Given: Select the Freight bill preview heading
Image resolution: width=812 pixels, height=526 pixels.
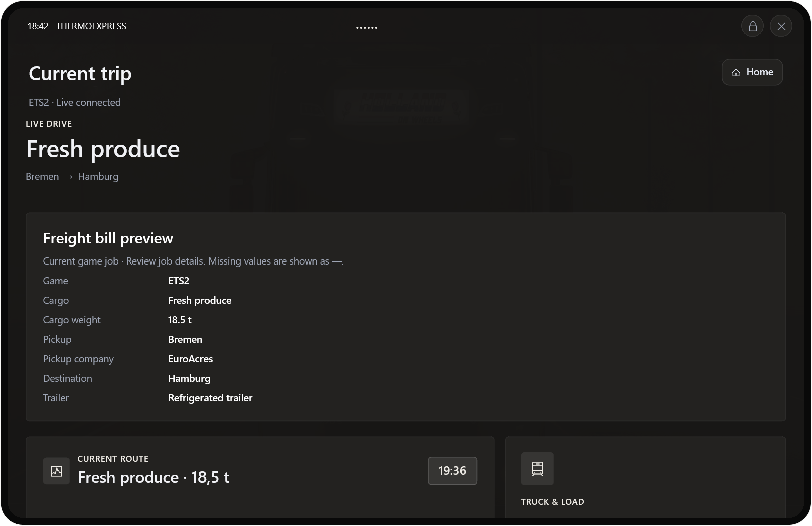Looking at the screenshot, I should (108, 238).
